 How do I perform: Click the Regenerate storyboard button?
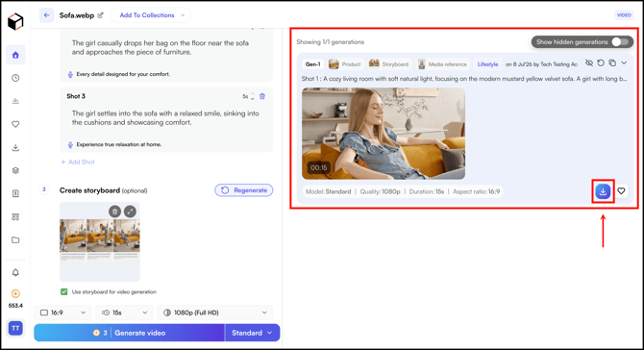244,190
